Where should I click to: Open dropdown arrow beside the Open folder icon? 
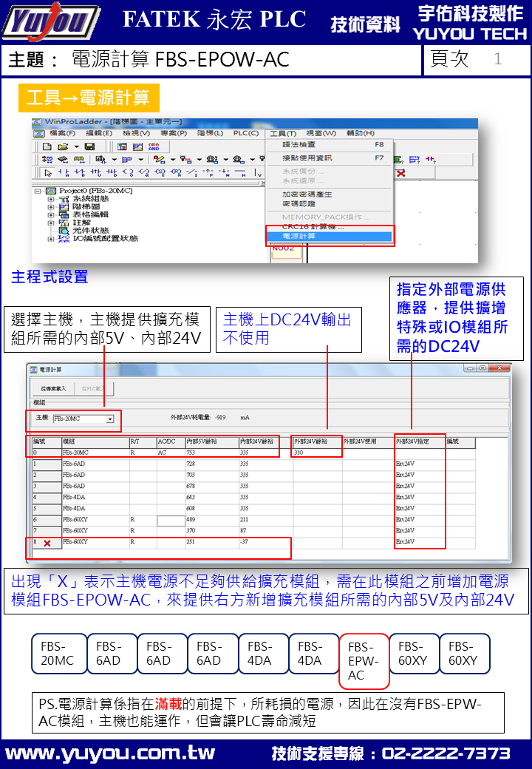tap(76, 146)
